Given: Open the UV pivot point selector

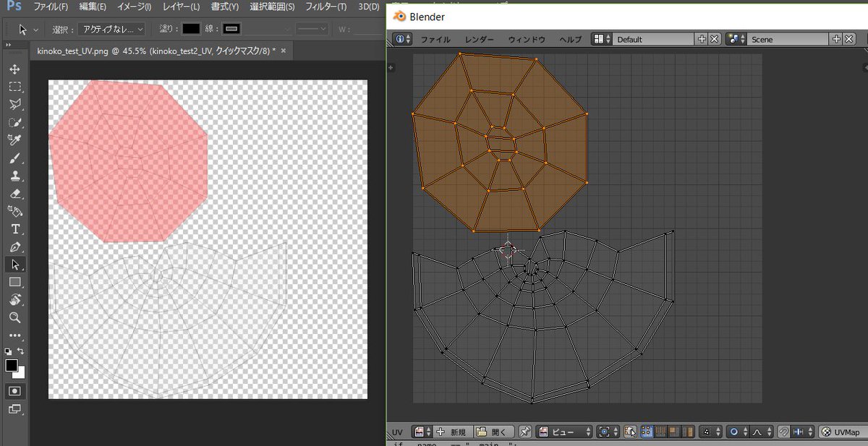Looking at the screenshot, I should pos(608,432).
